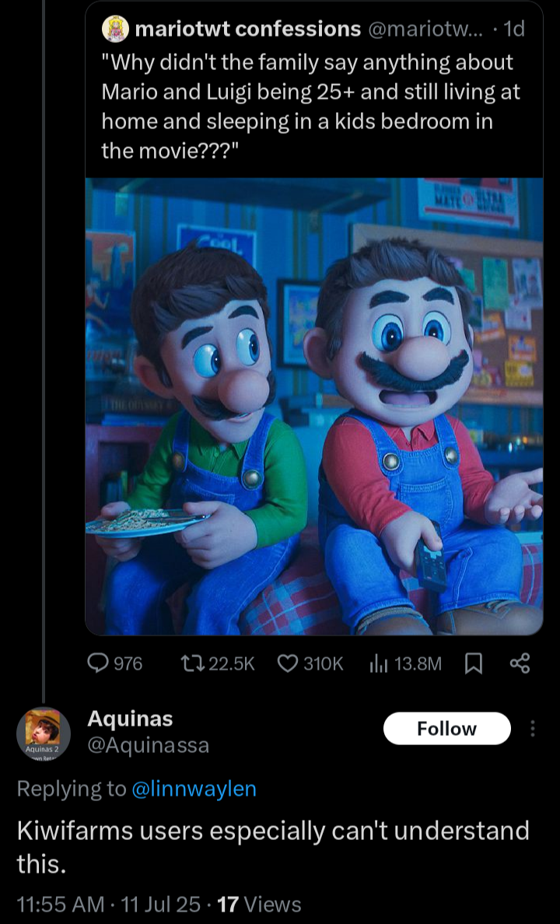Open the quoted post text about Mario
560x924 pixels.
pos(310,107)
